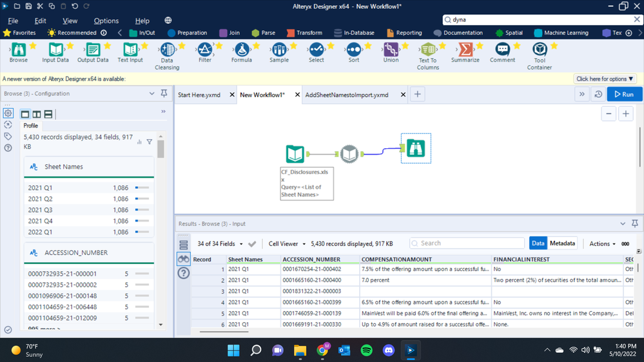Select the Comment tool icon

502,50
